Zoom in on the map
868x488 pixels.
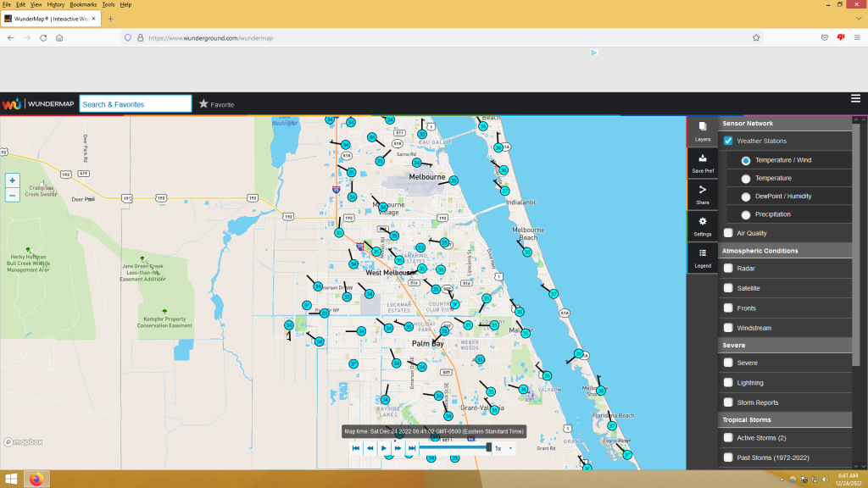12,180
